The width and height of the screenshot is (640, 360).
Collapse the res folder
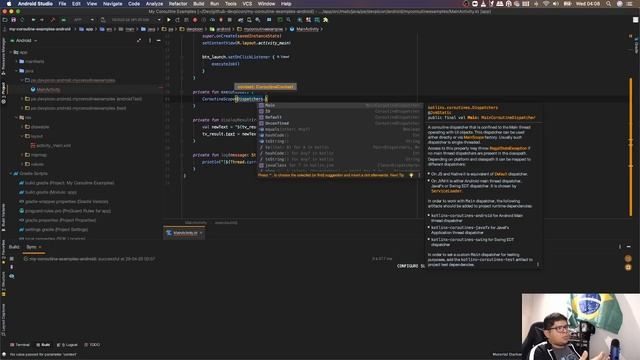[17, 118]
